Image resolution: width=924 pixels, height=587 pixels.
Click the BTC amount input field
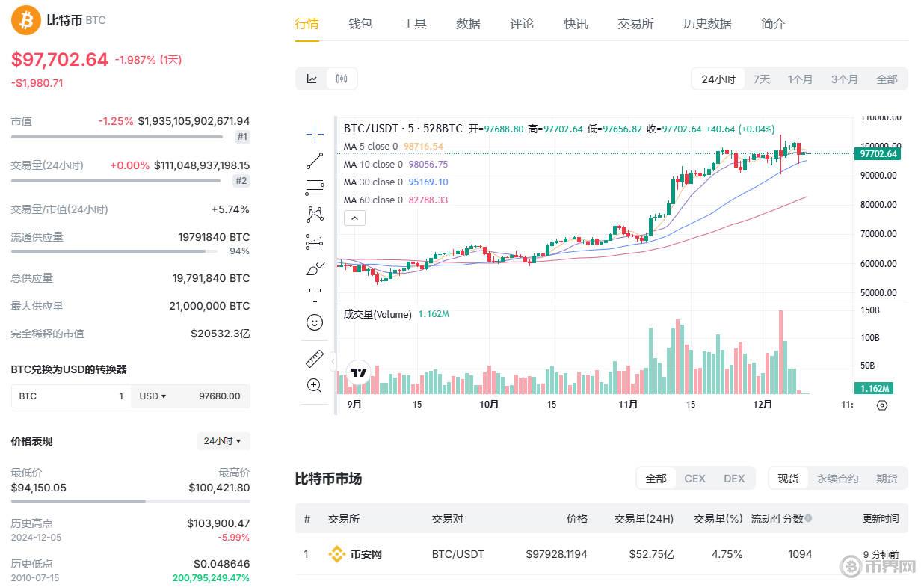point(71,396)
